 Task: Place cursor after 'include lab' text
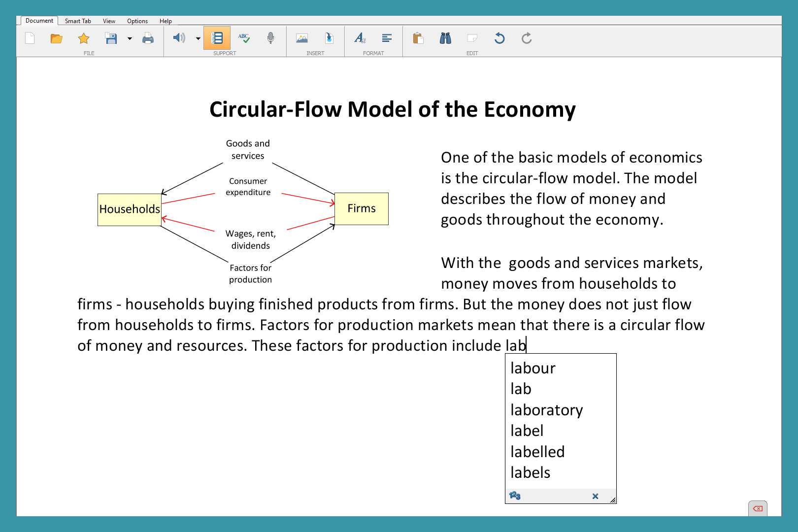pyautogui.click(x=526, y=345)
